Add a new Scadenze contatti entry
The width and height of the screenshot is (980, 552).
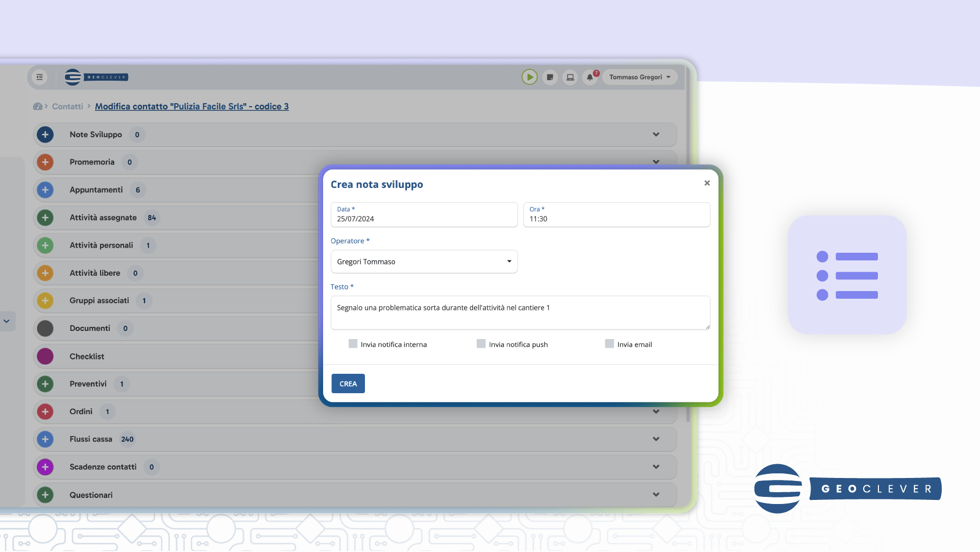[45, 467]
